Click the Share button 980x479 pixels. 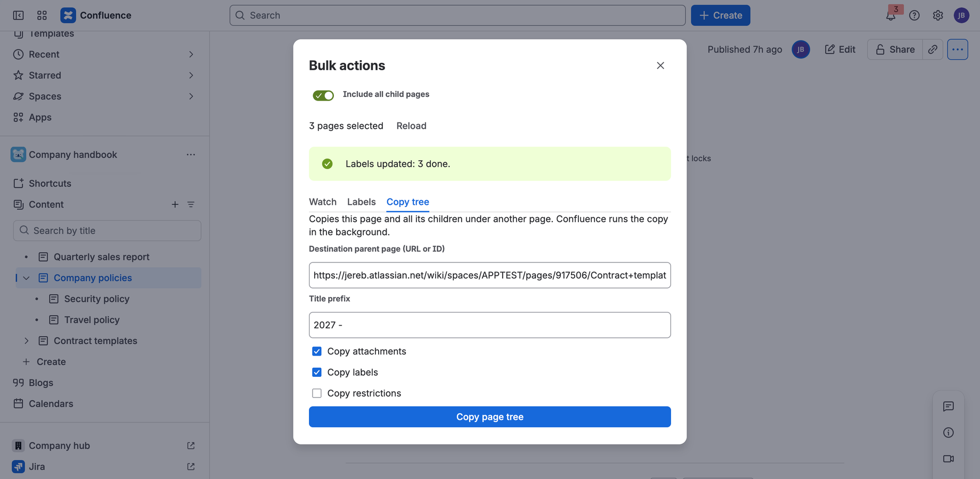point(895,49)
